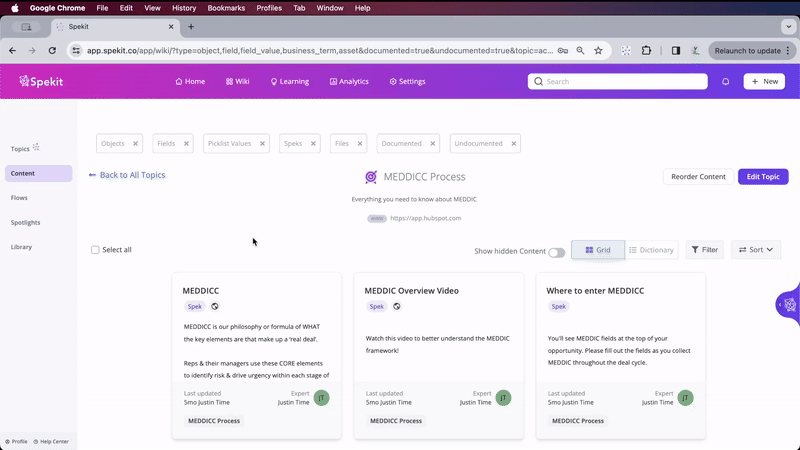The height and width of the screenshot is (450, 800).
Task: Click the Reorder Content button
Action: (698, 177)
